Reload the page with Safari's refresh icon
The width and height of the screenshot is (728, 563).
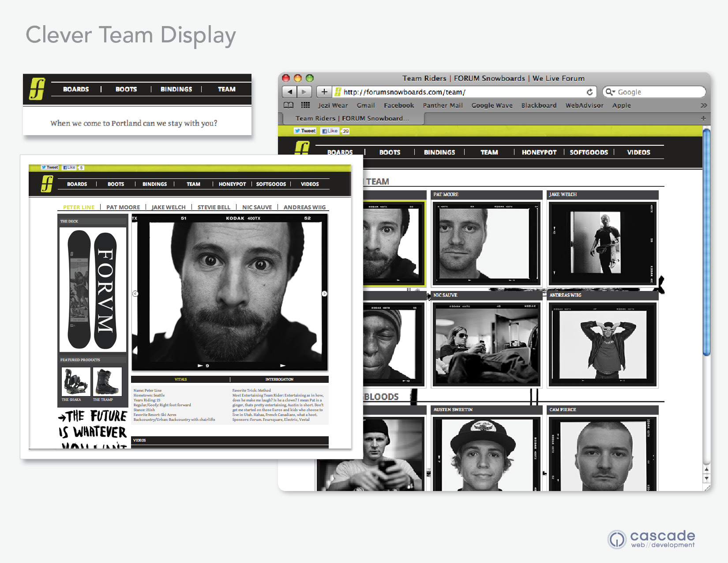click(x=589, y=92)
